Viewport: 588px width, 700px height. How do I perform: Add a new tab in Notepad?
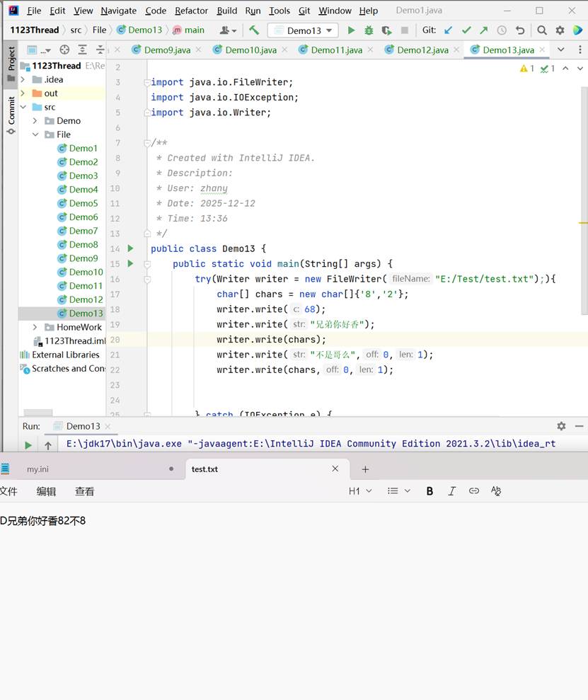[x=365, y=469]
